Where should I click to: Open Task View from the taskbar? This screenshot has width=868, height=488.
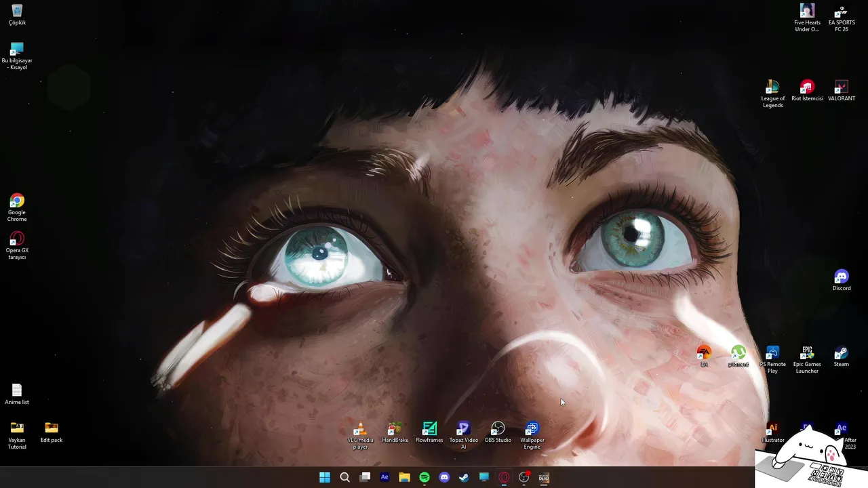(365, 477)
